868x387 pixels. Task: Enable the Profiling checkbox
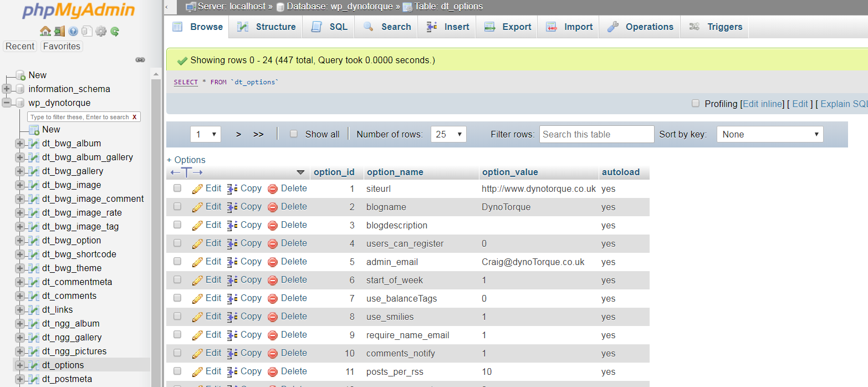pyautogui.click(x=696, y=104)
